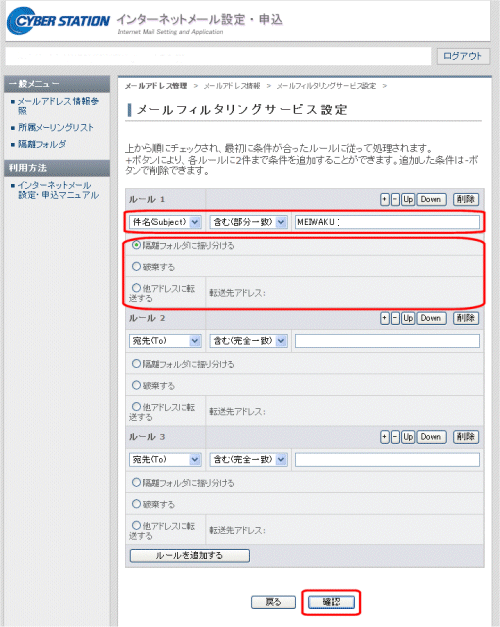Viewport: 500px width, 627px height.
Task: Click 削除 button for Rule 1
Action: point(466,199)
